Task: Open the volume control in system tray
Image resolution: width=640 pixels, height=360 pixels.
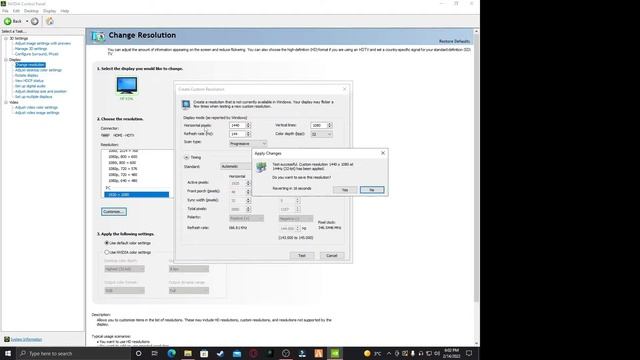Action: [x=437, y=353]
